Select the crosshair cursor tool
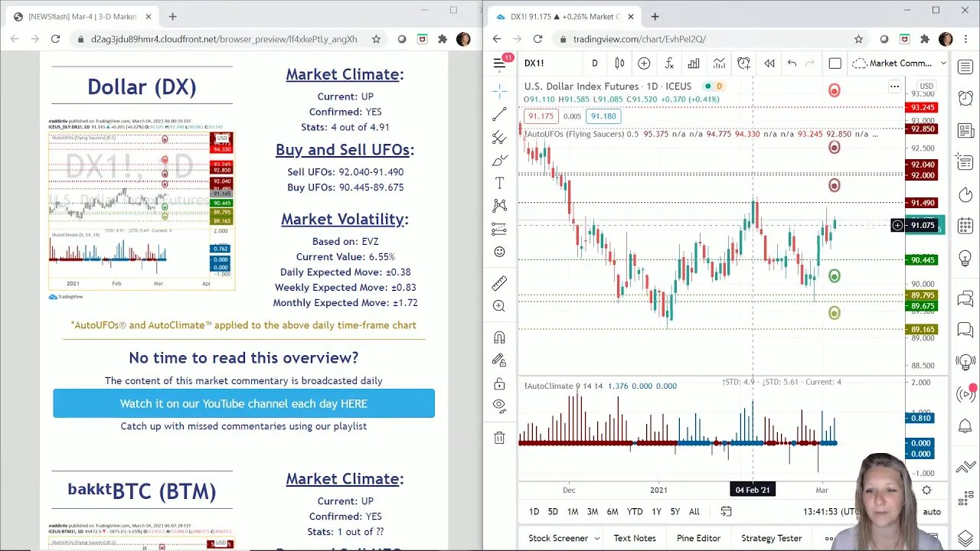Image resolution: width=980 pixels, height=551 pixels. click(x=499, y=92)
